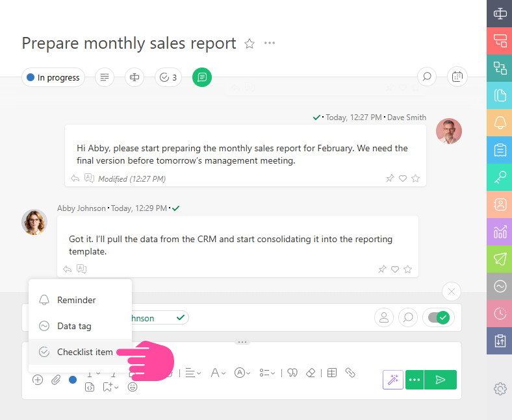Image resolution: width=512 pixels, height=420 pixels.
Task: Reply to Dave Smith's message
Action: [x=75, y=179]
